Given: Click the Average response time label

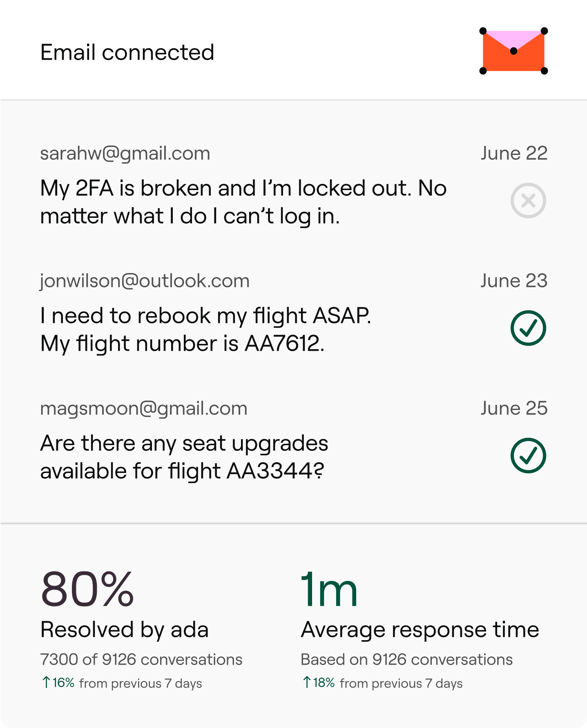Looking at the screenshot, I should pyautogui.click(x=420, y=629).
